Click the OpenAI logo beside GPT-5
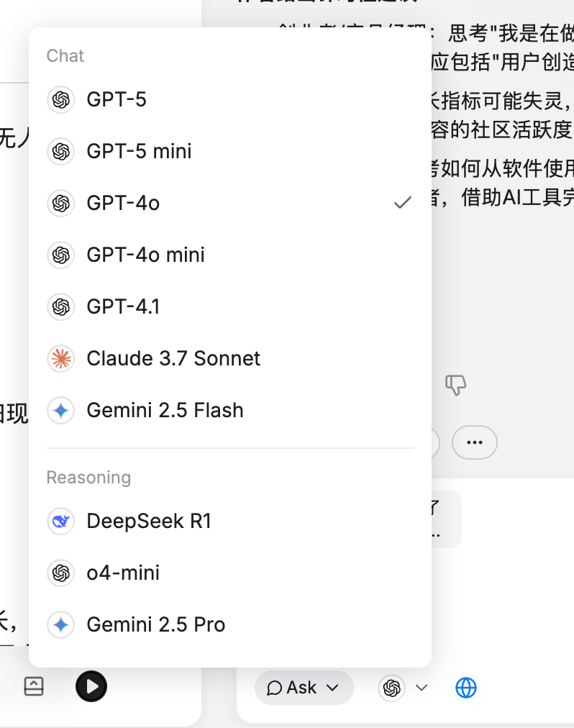The width and height of the screenshot is (574, 728). (61, 99)
